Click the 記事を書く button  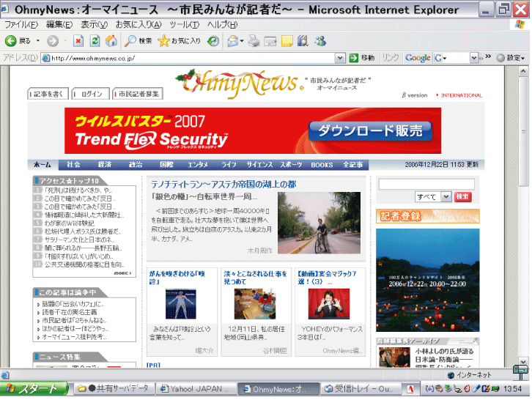pos(48,94)
